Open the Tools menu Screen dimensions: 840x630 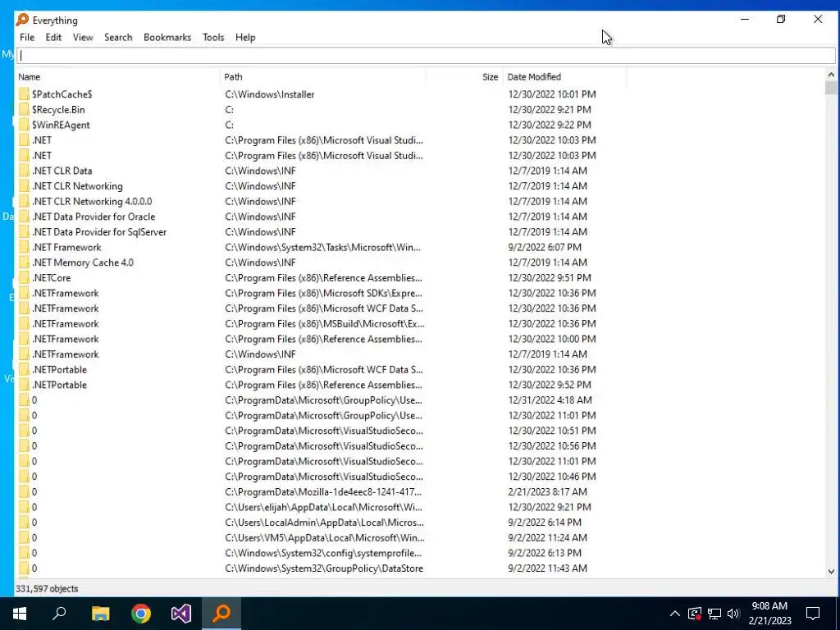[x=213, y=38]
